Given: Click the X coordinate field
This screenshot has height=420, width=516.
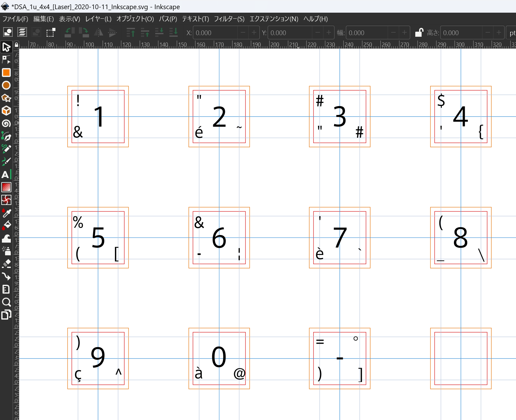Looking at the screenshot, I should tap(215, 33).
